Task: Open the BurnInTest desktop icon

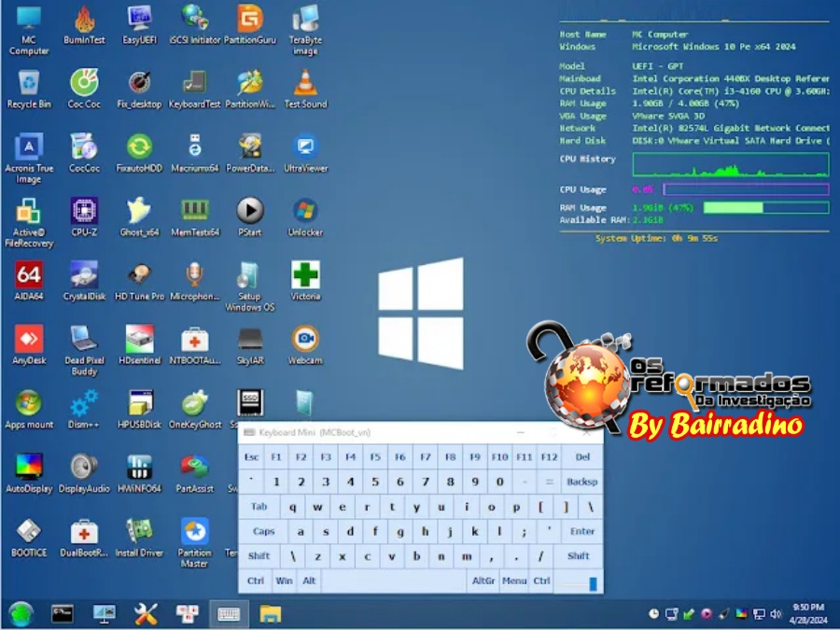Action: click(x=84, y=24)
